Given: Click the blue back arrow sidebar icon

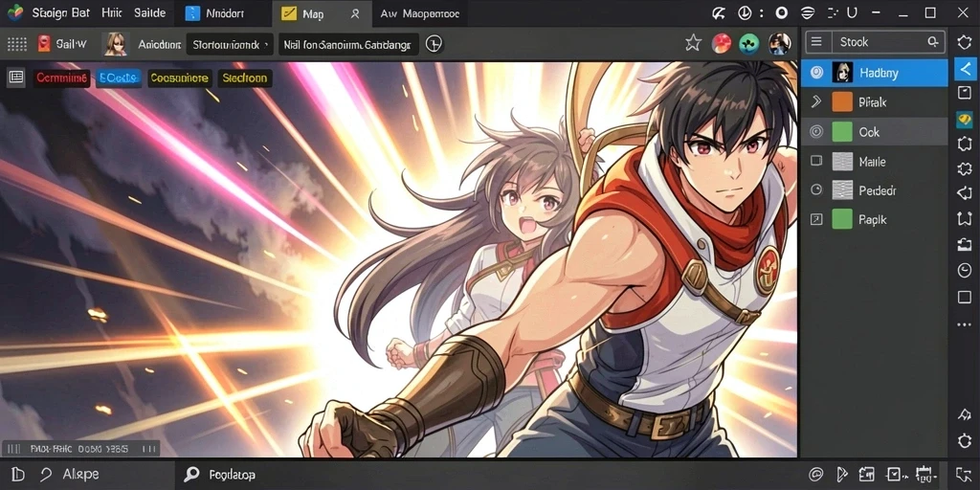Looking at the screenshot, I should click(x=964, y=68).
